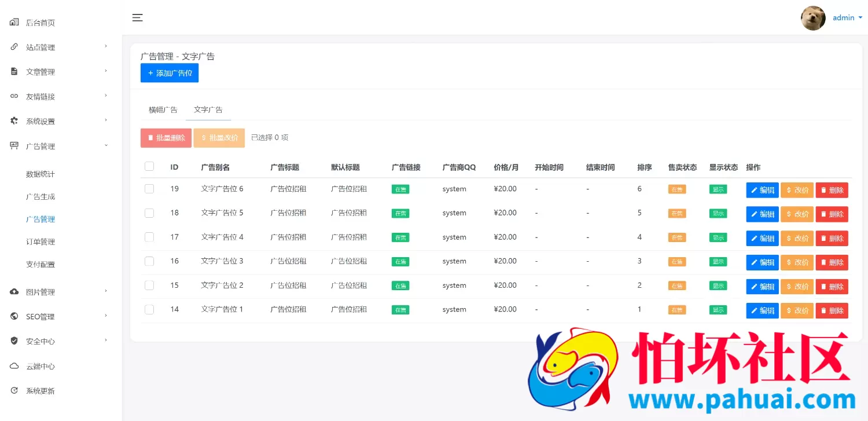
Task: Select the table header select-all checkbox
Action: (x=149, y=166)
